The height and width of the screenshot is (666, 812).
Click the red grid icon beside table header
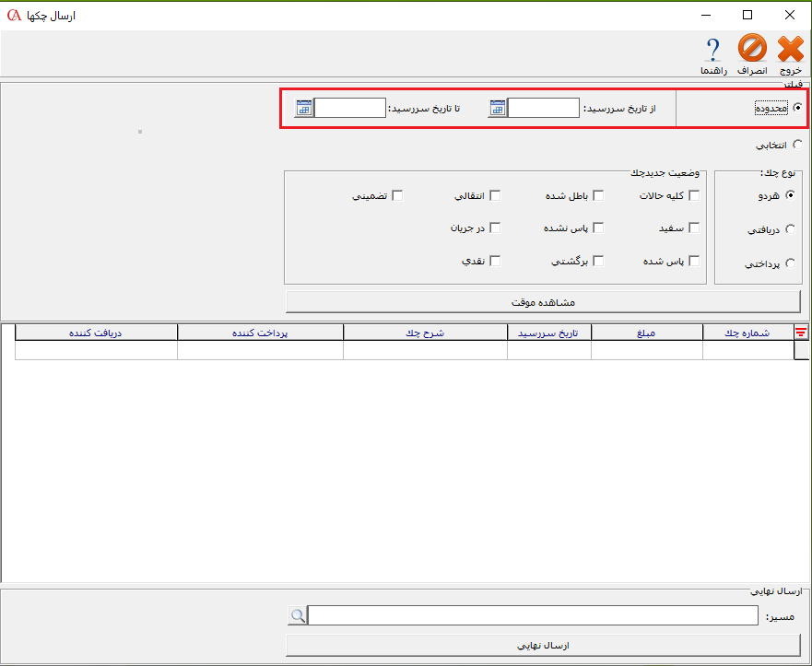coord(801,332)
